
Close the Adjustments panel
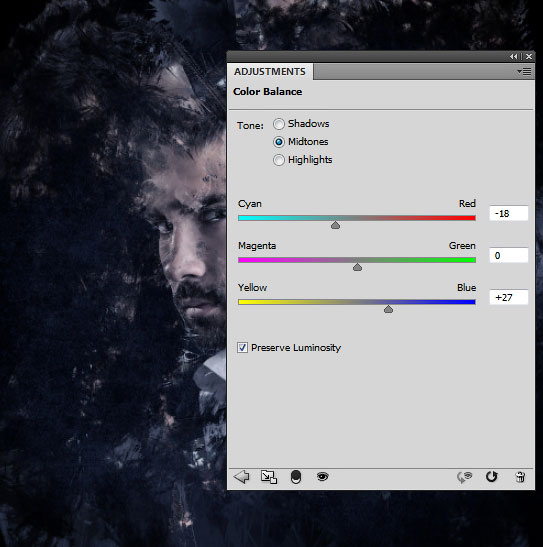[529, 56]
